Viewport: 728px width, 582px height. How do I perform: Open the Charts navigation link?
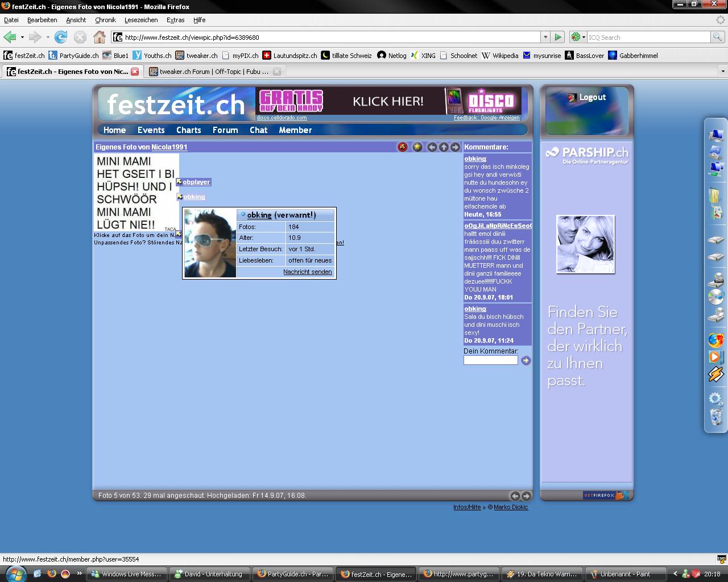point(188,130)
